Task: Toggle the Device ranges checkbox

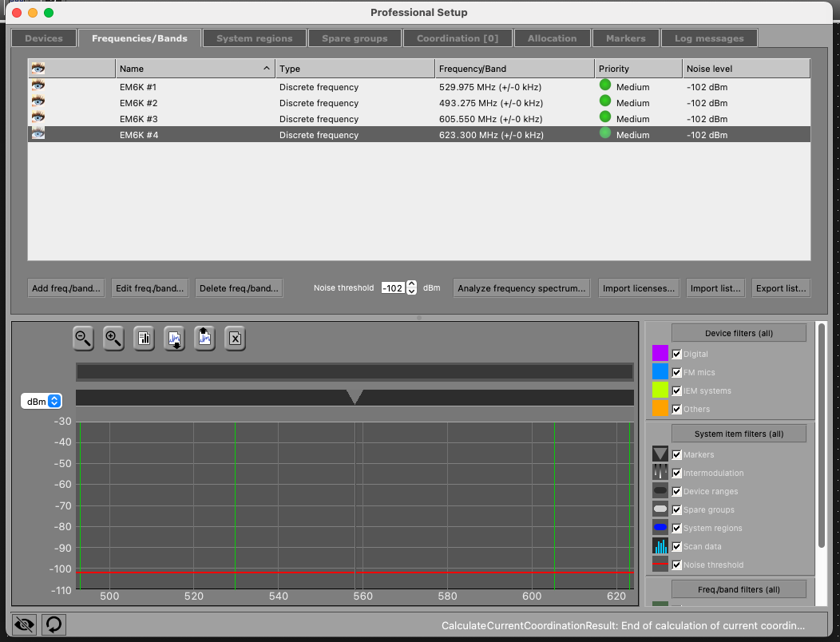Action: click(676, 491)
